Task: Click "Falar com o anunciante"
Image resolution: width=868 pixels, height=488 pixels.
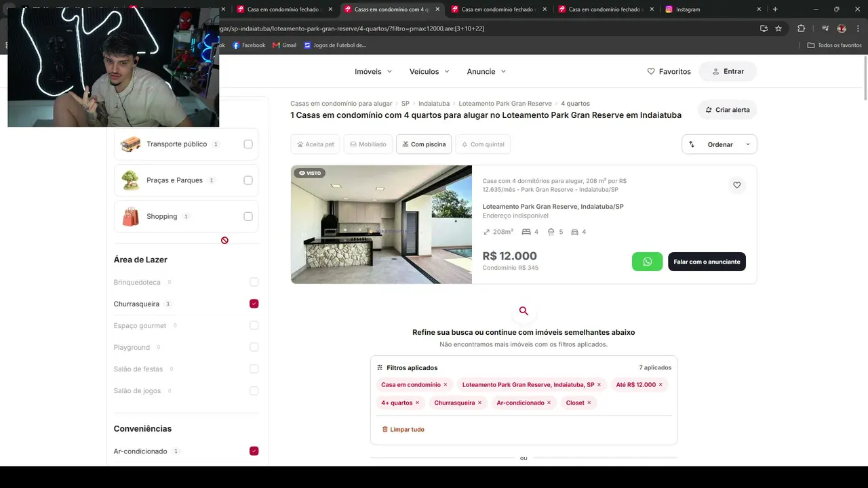Action: pyautogui.click(x=707, y=262)
